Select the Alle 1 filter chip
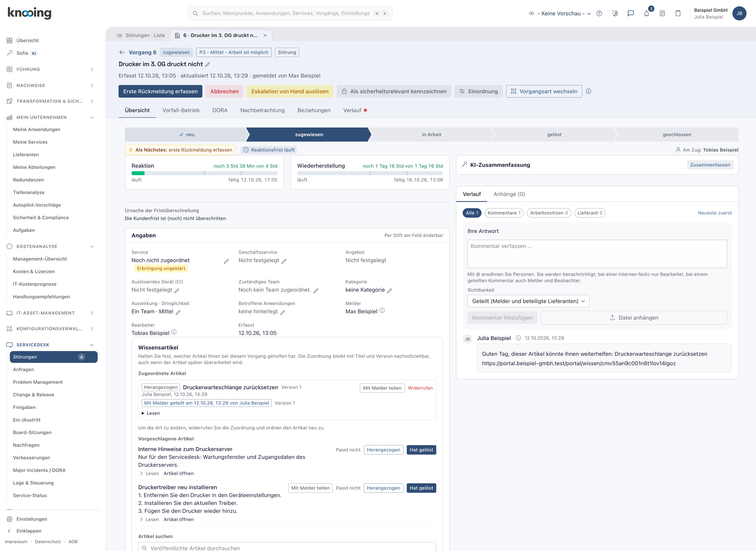The width and height of the screenshot is (756, 551). [472, 213]
